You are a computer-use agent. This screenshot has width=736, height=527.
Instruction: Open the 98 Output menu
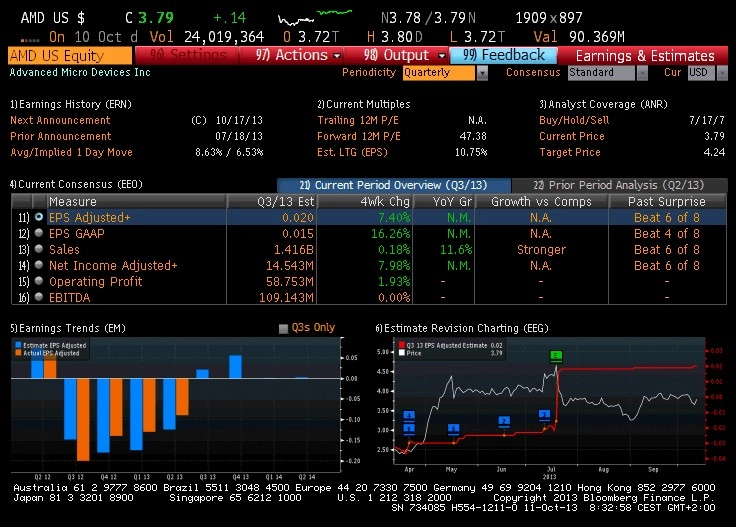[396, 55]
